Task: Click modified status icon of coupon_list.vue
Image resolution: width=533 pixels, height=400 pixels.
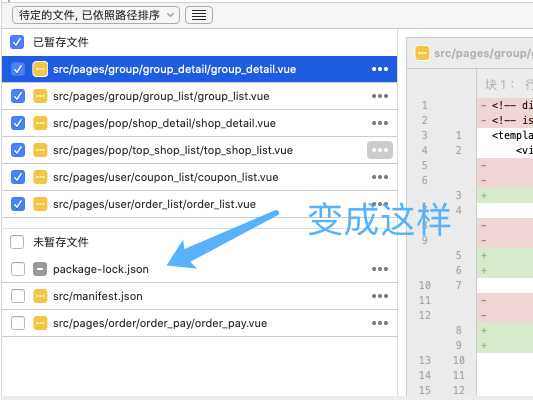Action: [40, 177]
